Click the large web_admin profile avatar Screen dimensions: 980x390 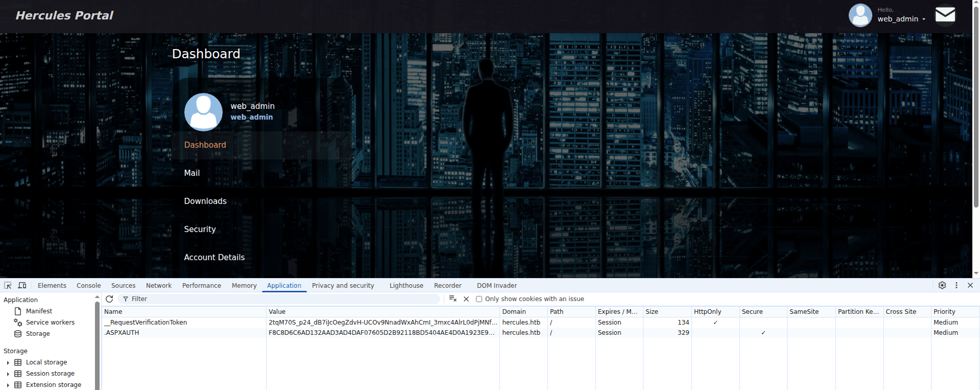point(203,112)
